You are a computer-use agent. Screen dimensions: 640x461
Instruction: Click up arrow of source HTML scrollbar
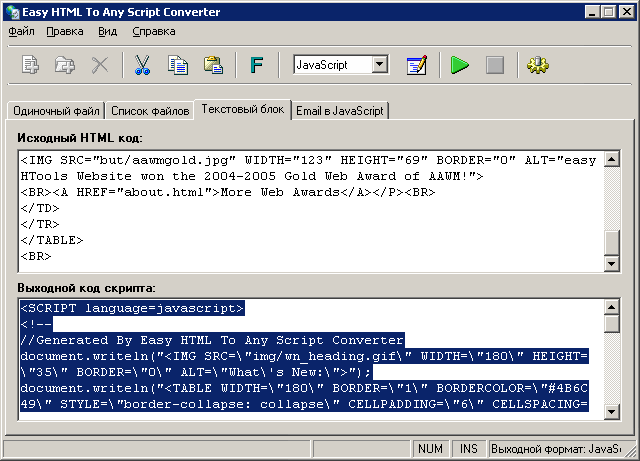pos(611,159)
